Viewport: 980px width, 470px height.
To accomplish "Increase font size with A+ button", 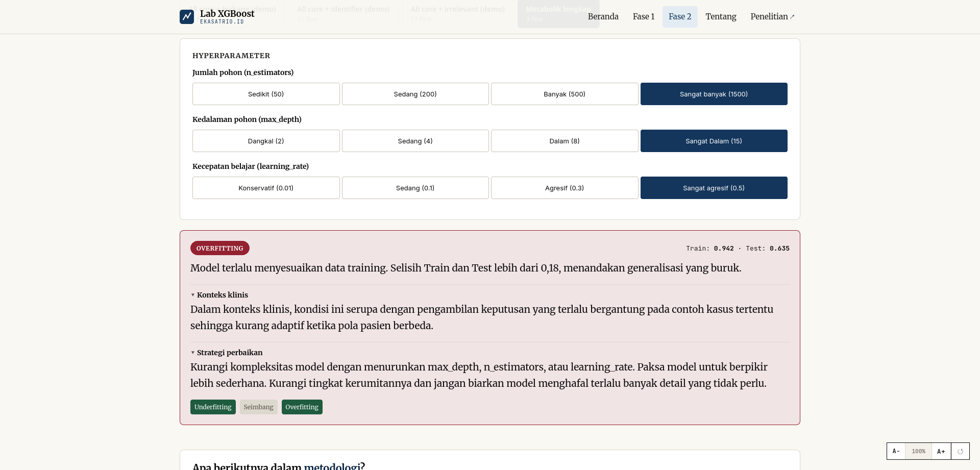I will 941,451.
